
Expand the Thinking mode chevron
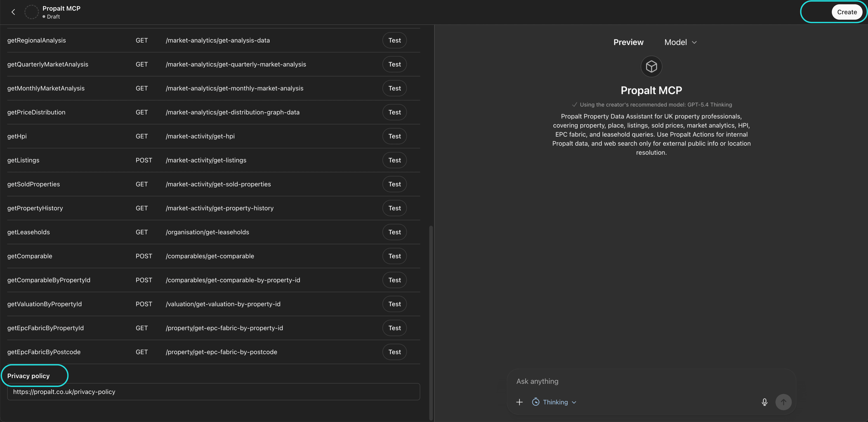(574, 403)
